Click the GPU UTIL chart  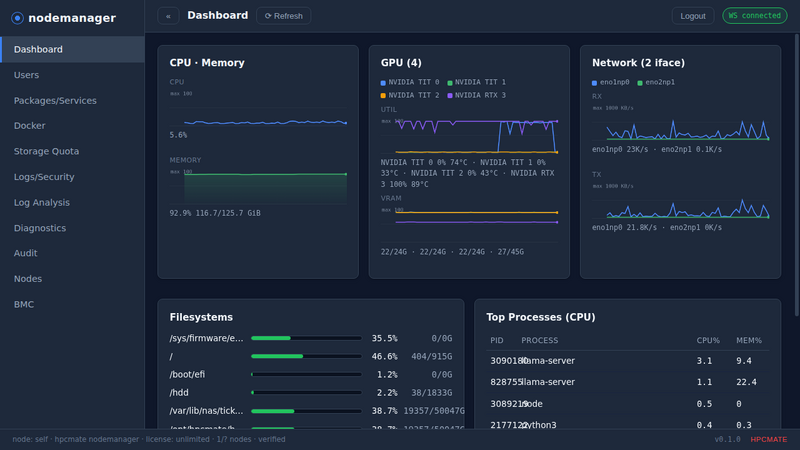coord(469,135)
